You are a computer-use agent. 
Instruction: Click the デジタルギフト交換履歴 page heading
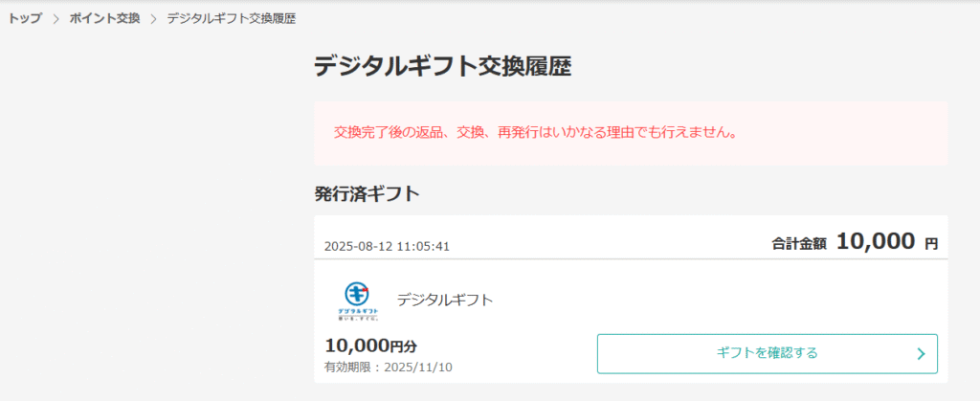442,67
